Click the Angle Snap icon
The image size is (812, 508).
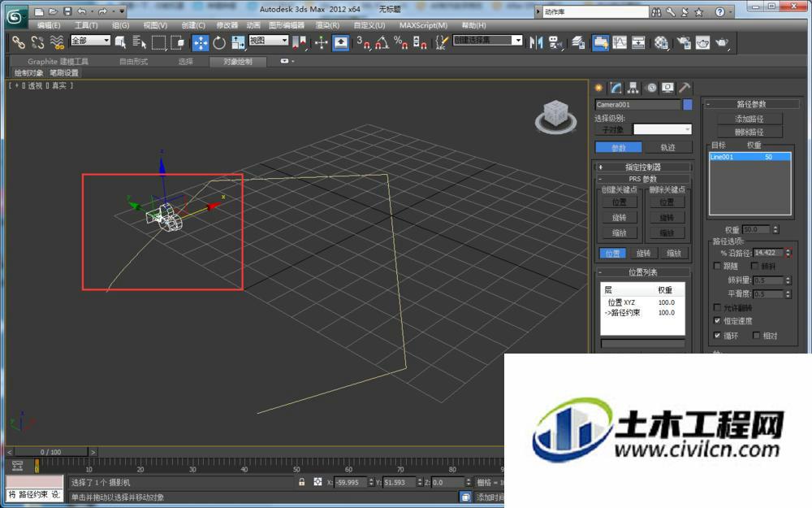click(382, 42)
